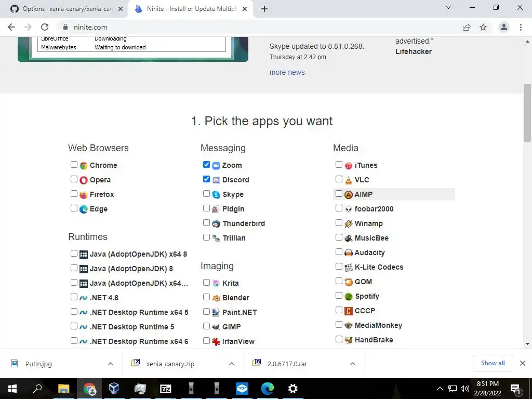Click the Discord icon
The width and height of the screenshot is (532, 399).
(x=216, y=180)
